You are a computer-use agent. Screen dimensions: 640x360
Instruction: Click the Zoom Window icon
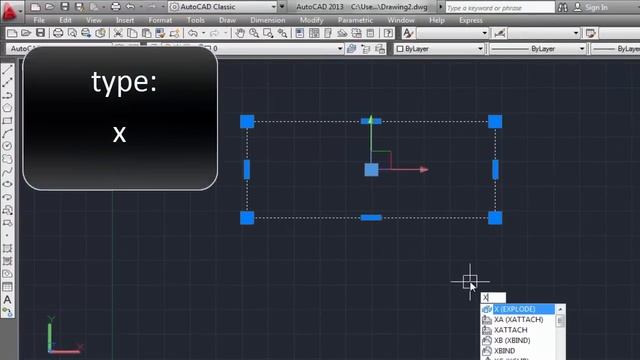point(268,33)
